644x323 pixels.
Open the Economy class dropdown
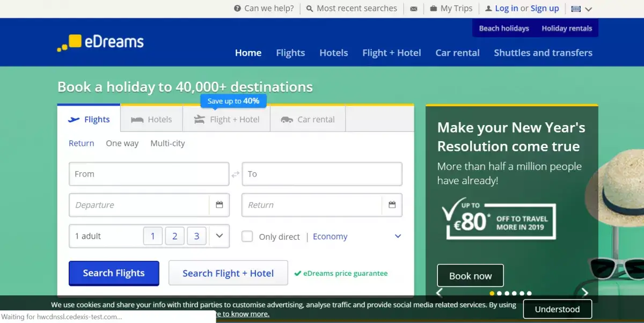pos(357,237)
